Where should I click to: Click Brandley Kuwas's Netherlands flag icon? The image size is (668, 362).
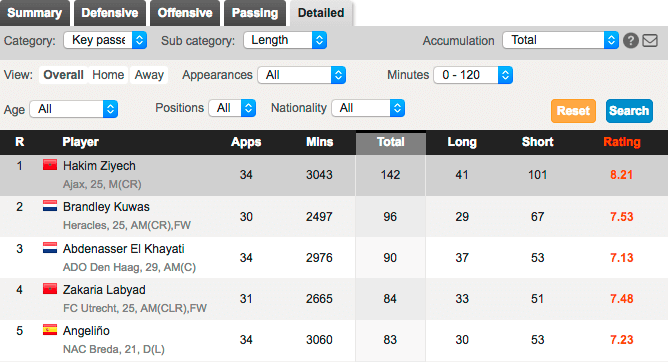tap(50, 206)
